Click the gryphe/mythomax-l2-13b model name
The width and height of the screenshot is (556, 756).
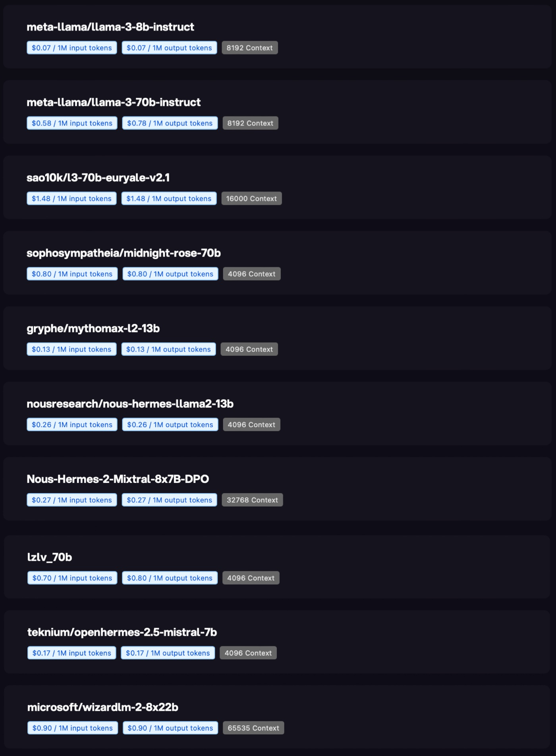point(93,329)
